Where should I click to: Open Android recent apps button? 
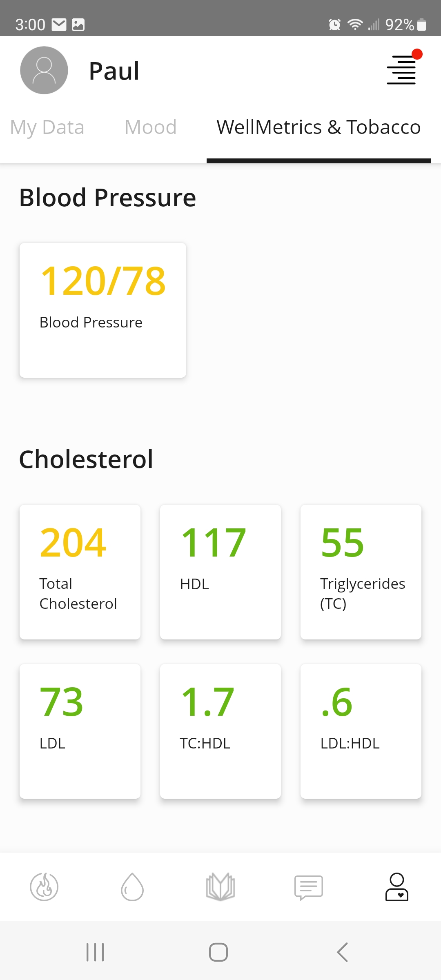click(x=95, y=952)
